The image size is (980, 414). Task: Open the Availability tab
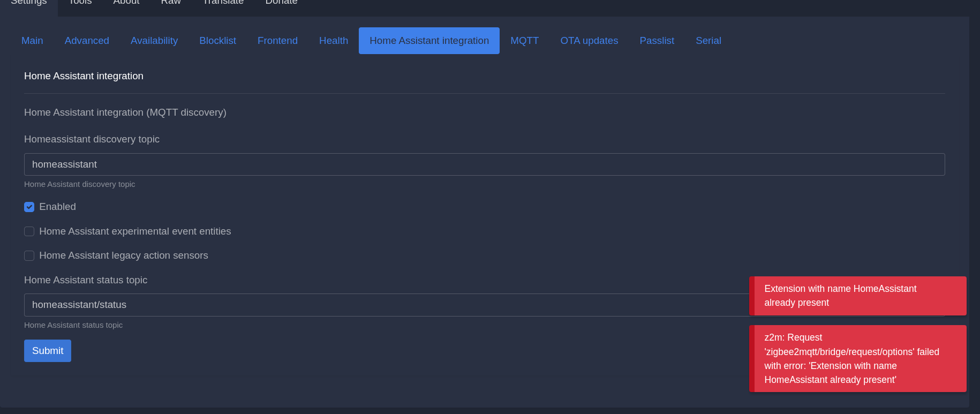154,41
